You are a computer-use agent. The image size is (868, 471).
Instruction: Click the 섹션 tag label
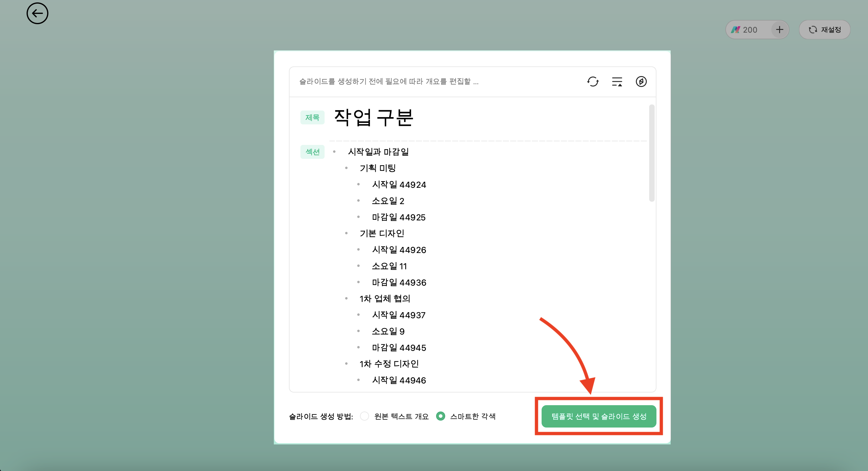click(312, 152)
